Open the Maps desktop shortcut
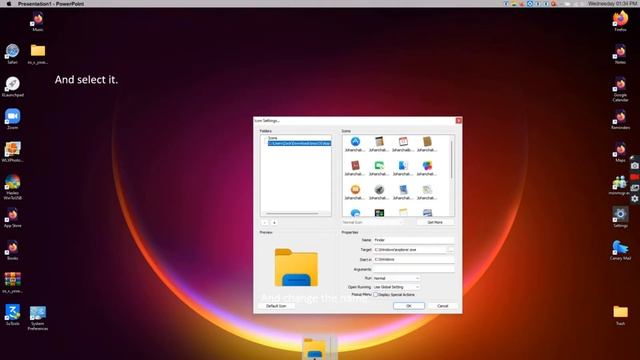This screenshot has height=360, width=640. [x=620, y=152]
